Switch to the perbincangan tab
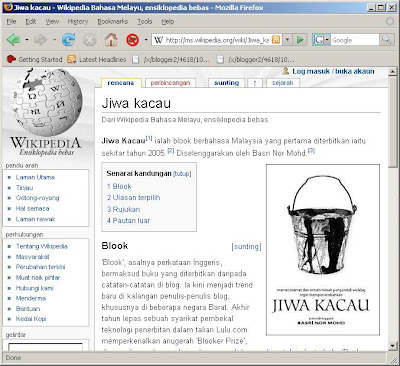 tap(170, 83)
